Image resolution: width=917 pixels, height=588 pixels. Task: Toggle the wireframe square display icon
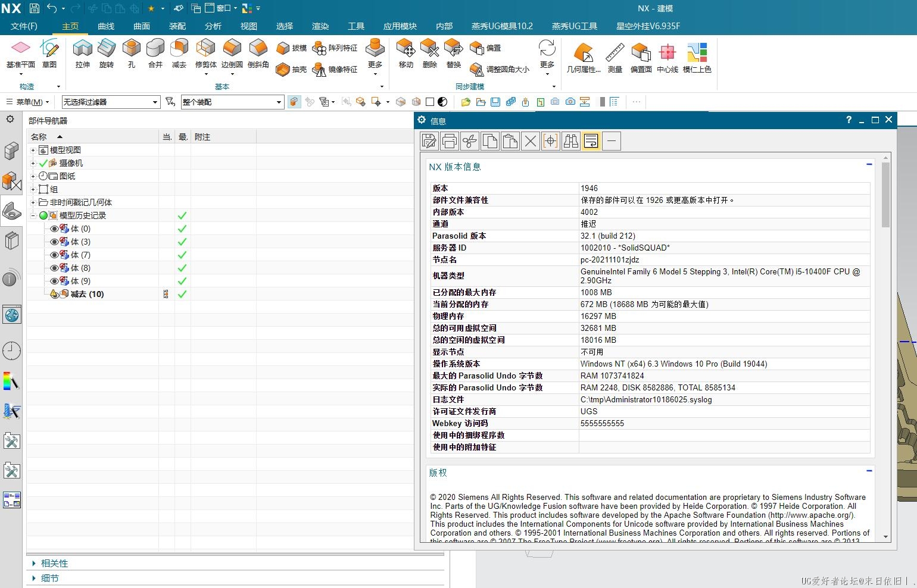[430, 102]
